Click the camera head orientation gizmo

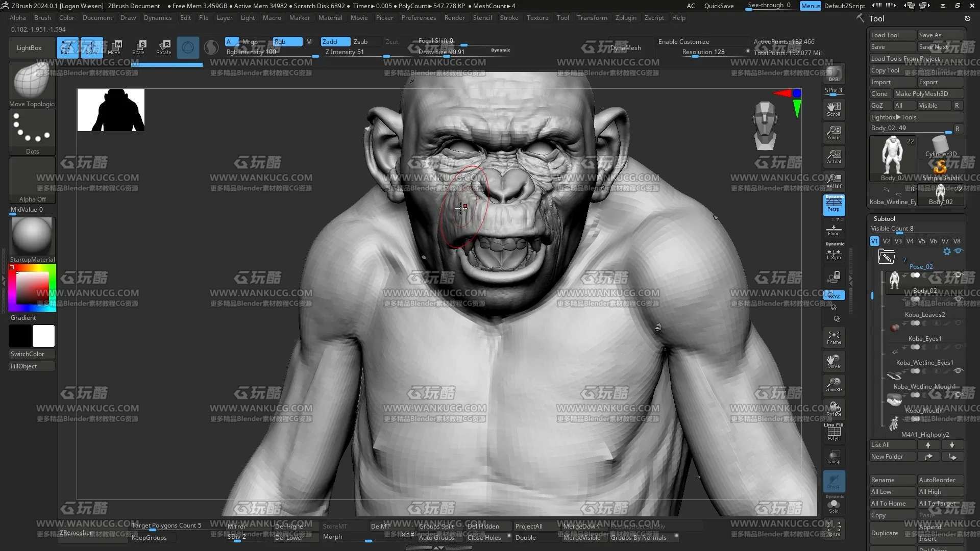click(765, 126)
